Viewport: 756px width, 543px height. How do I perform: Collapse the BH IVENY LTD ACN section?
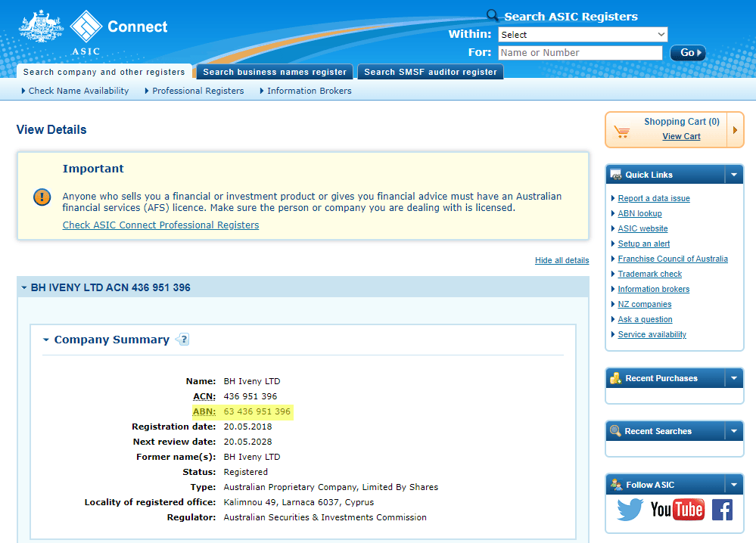pyautogui.click(x=24, y=287)
